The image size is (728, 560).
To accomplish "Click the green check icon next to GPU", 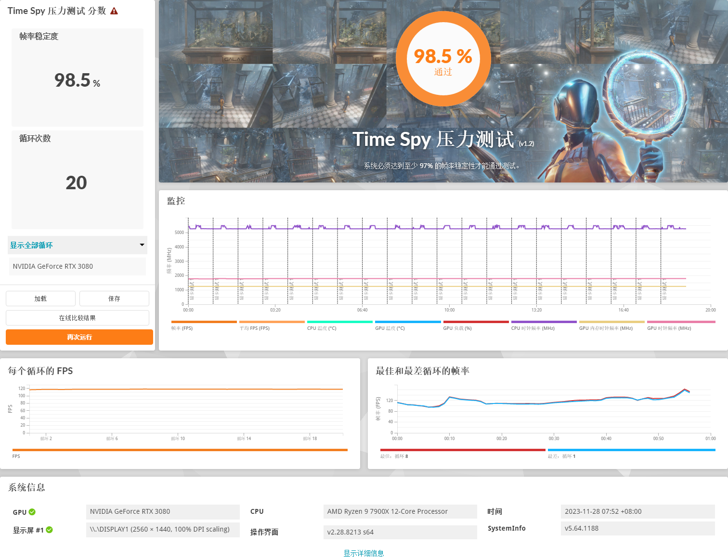I will [32, 512].
